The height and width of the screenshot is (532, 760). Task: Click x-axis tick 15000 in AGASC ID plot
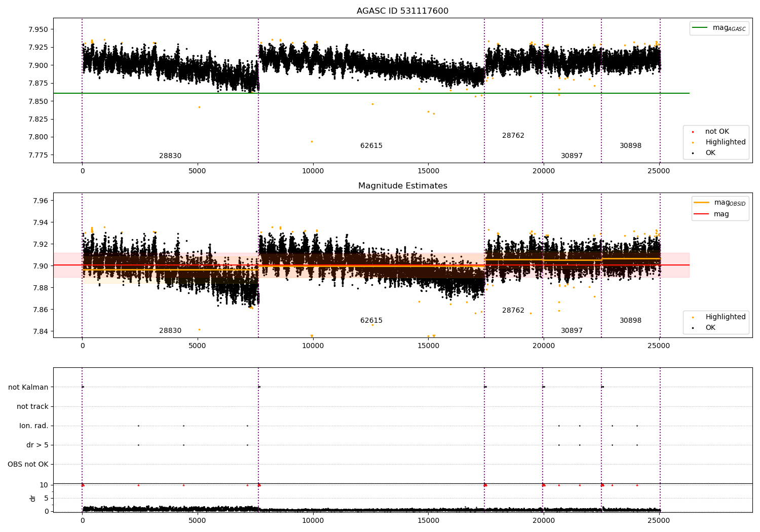[428, 171]
